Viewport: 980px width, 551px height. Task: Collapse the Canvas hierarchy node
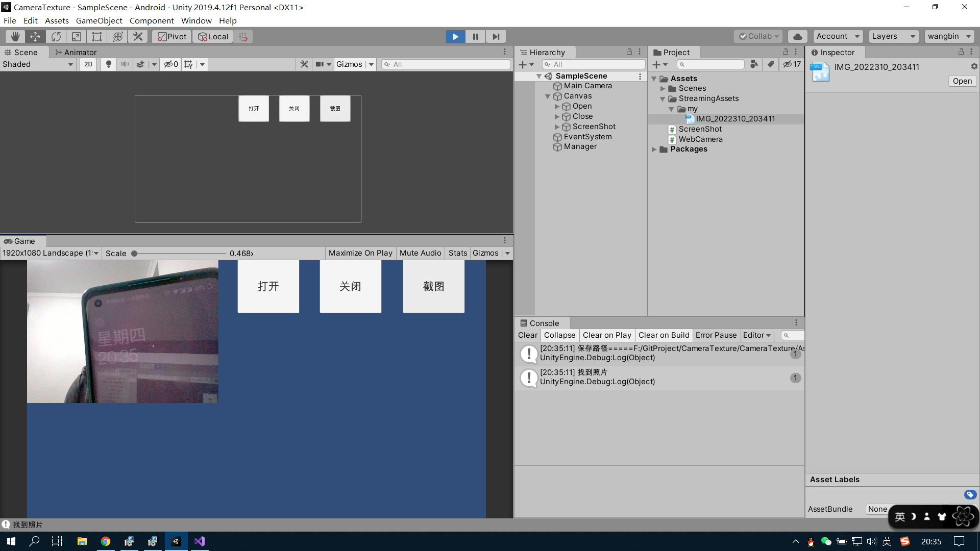[x=548, y=96]
